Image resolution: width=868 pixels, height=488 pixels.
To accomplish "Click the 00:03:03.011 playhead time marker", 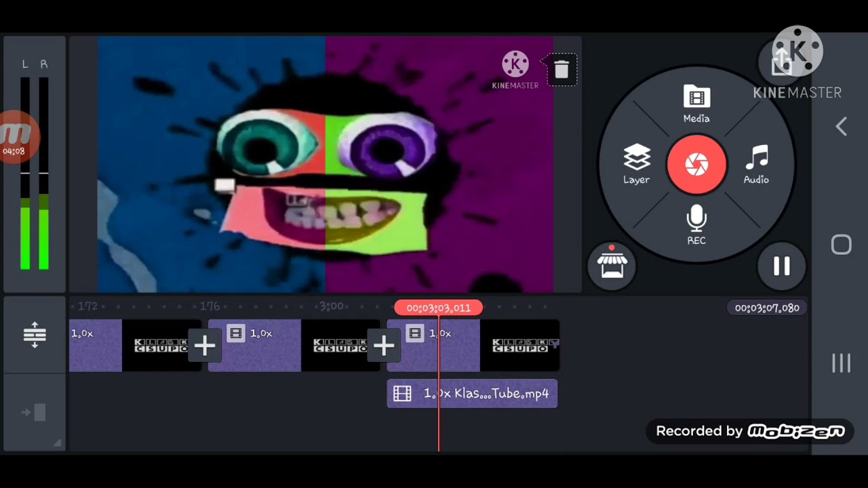I will (438, 308).
